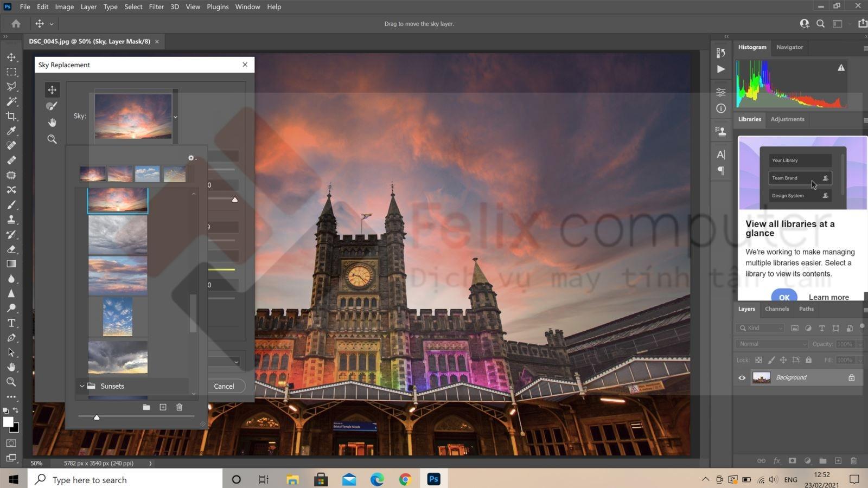Switch to the Channels tab
This screenshot has width=868, height=488.
[x=776, y=309]
